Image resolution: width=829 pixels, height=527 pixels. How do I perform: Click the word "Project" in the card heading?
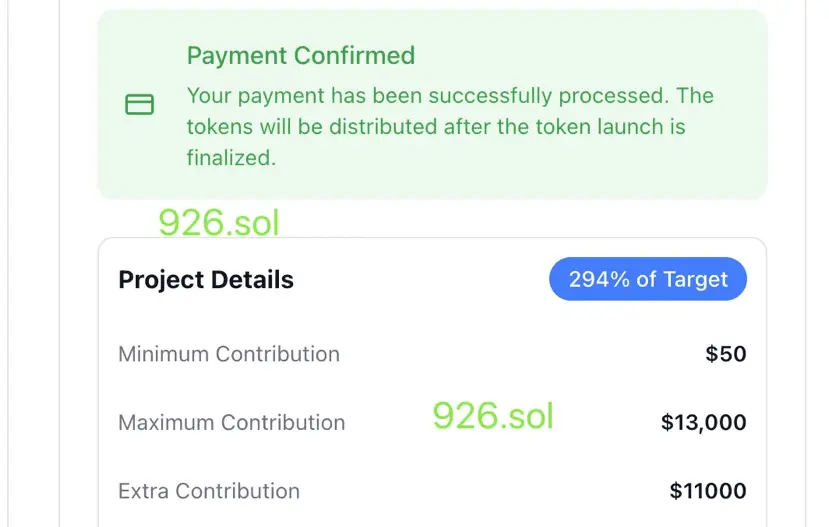click(160, 280)
